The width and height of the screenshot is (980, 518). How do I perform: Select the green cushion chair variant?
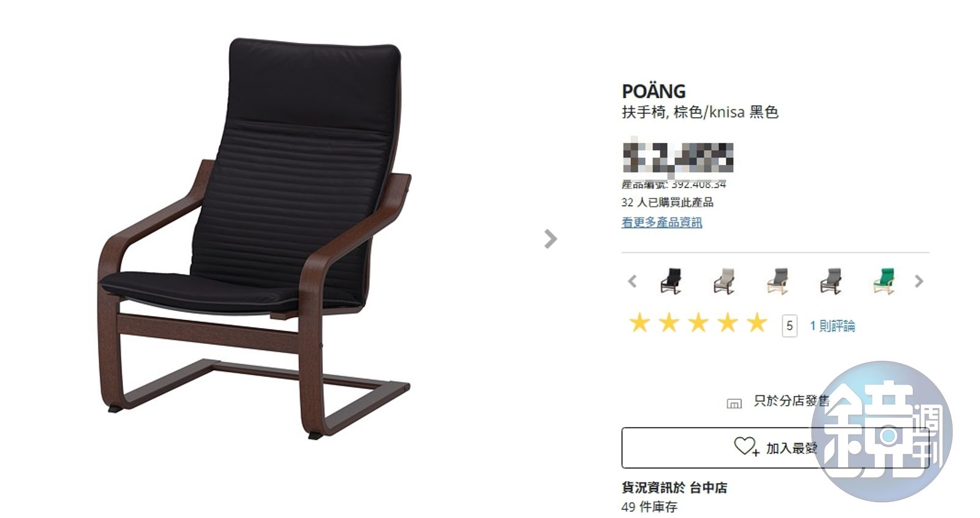coord(883,281)
